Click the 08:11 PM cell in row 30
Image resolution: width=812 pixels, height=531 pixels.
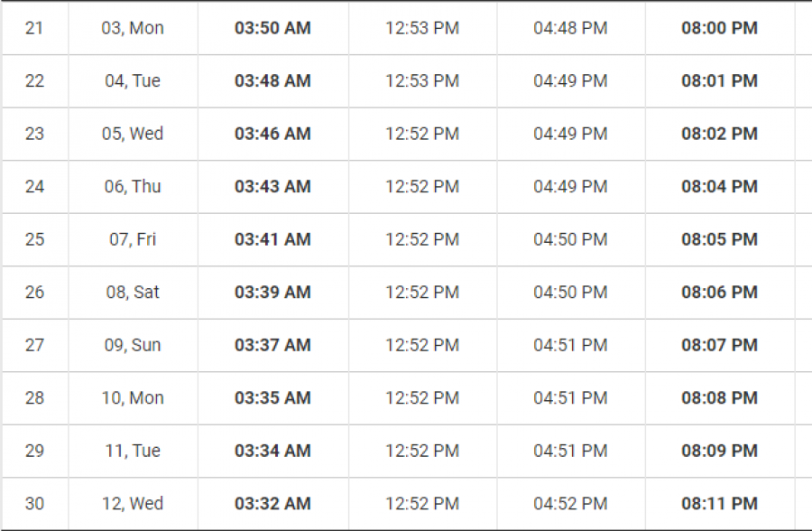[720, 504]
